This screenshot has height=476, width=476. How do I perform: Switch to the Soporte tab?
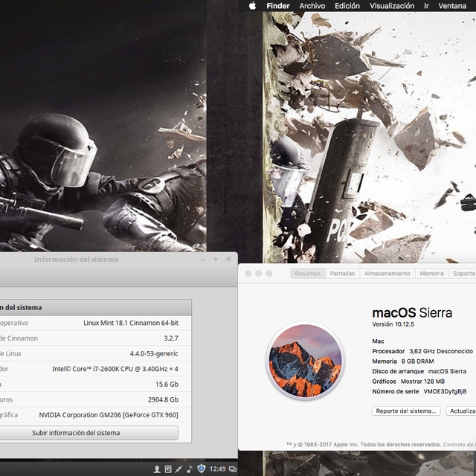(463, 274)
